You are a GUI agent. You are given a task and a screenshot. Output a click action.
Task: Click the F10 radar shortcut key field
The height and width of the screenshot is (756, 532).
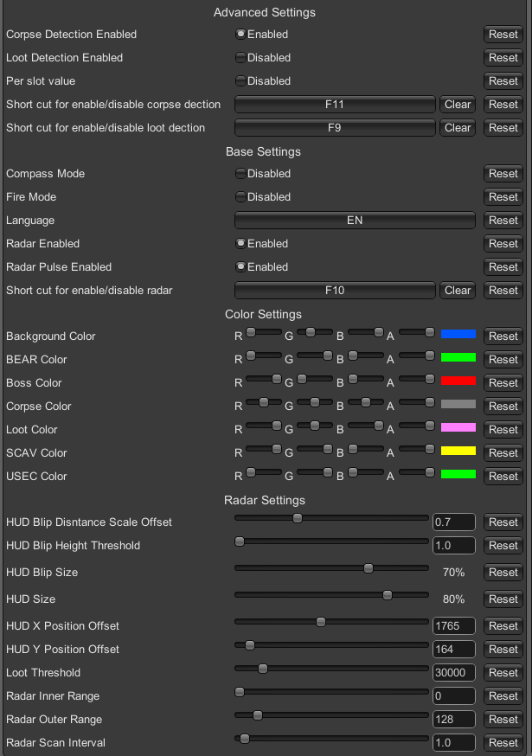tap(335, 291)
